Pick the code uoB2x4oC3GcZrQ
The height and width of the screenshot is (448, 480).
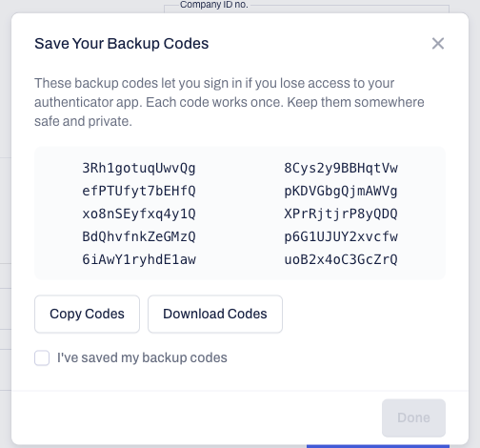(341, 260)
